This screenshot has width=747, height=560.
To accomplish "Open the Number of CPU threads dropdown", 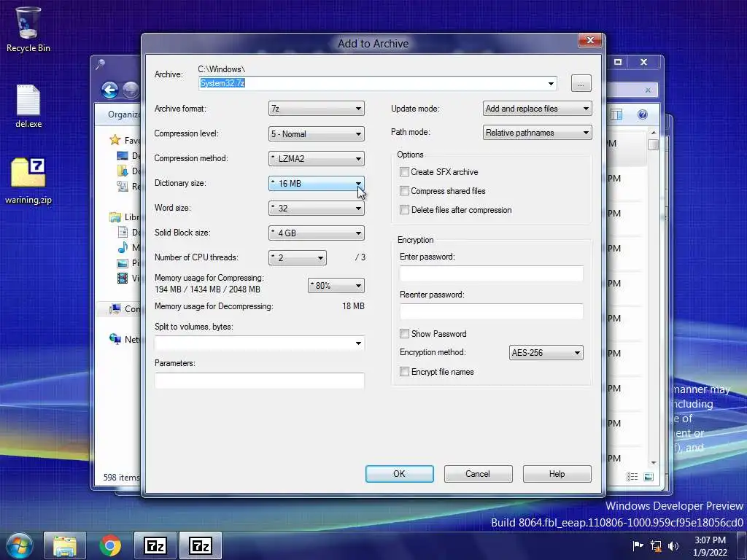I will (x=298, y=257).
